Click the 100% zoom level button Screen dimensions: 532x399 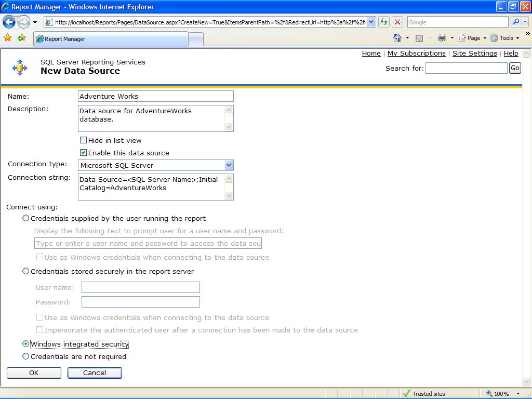point(498,394)
